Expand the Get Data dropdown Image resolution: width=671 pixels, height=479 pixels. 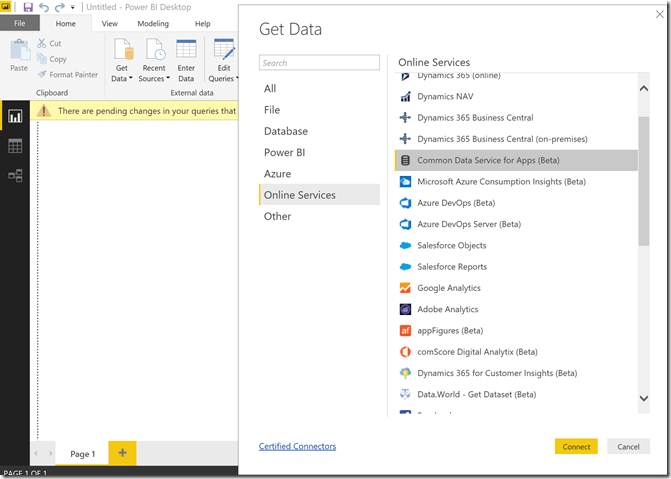(x=122, y=78)
